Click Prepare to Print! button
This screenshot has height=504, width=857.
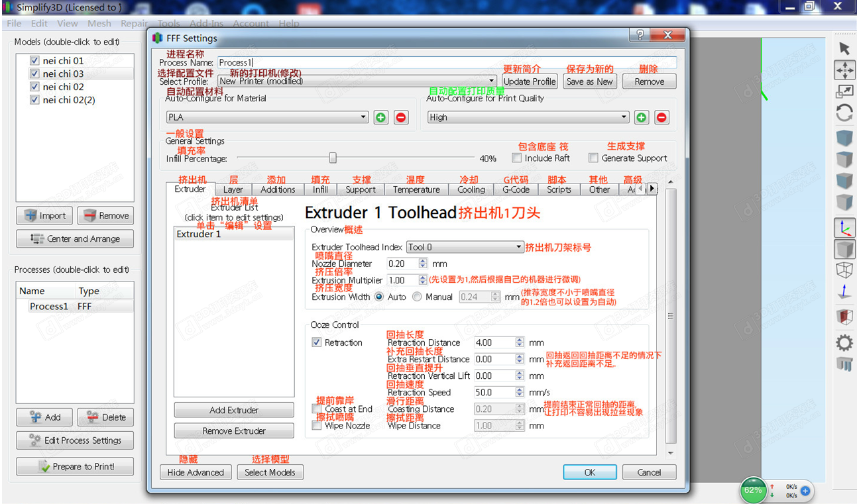point(75,466)
